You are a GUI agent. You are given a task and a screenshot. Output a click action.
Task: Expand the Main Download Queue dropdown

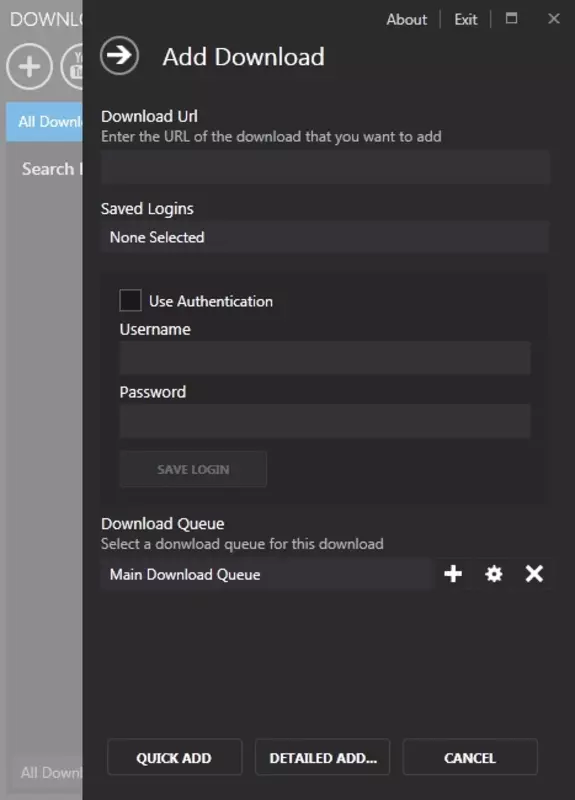266,574
